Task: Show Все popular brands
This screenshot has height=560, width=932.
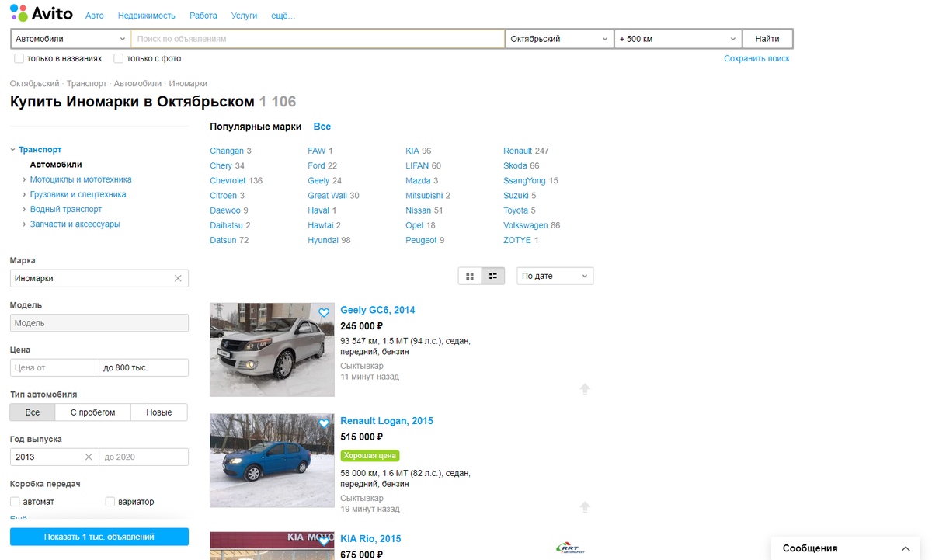Action: pyautogui.click(x=322, y=127)
